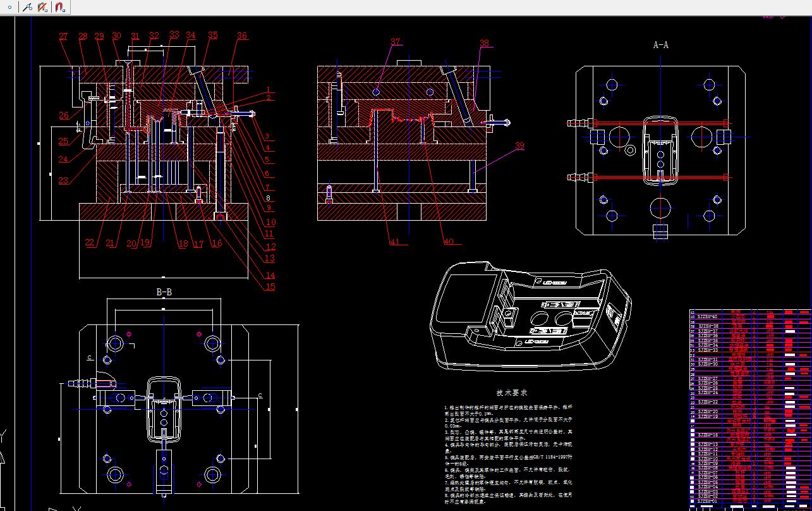The width and height of the screenshot is (812, 511).
Task: Click callout number 12 in right column
Action: click(x=270, y=247)
